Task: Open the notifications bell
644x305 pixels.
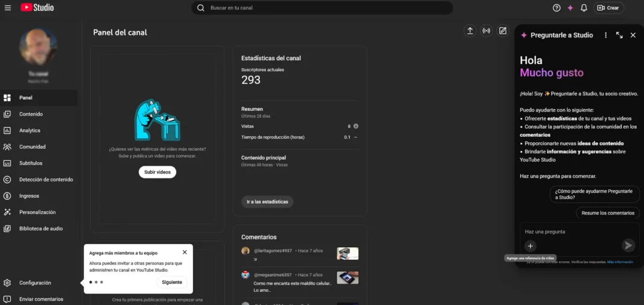Action: point(584,8)
